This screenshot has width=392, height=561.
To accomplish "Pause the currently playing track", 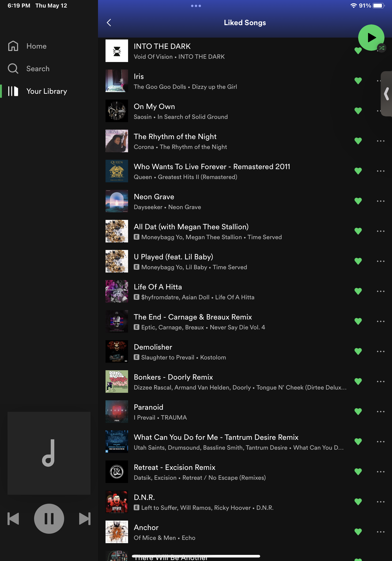I will (x=49, y=518).
